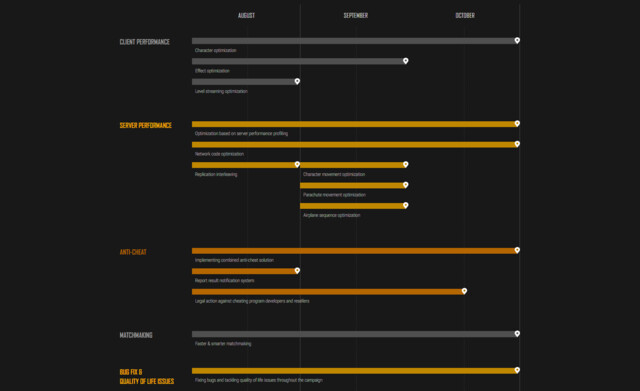Select the Level streaming optimization timeline bar

[244, 82]
